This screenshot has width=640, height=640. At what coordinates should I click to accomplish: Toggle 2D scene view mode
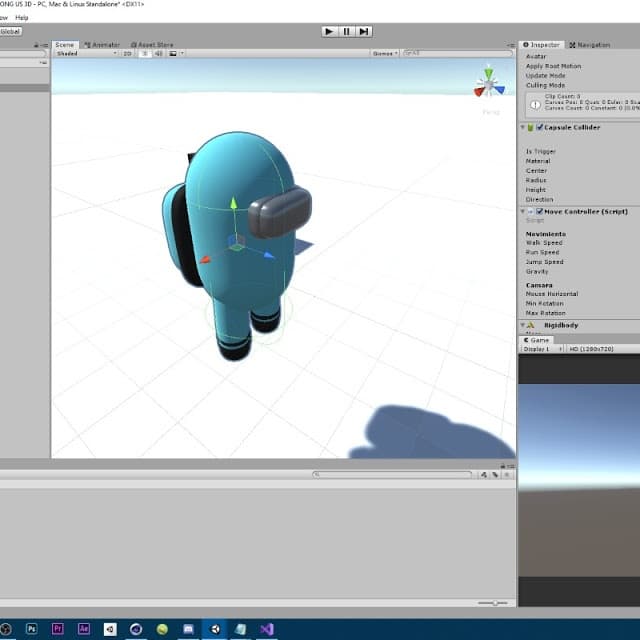pyautogui.click(x=127, y=53)
